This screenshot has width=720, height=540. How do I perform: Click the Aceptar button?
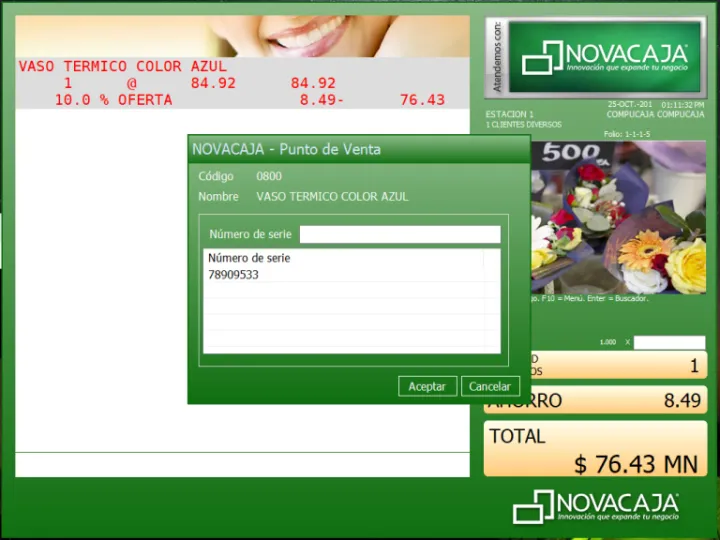pyautogui.click(x=427, y=386)
